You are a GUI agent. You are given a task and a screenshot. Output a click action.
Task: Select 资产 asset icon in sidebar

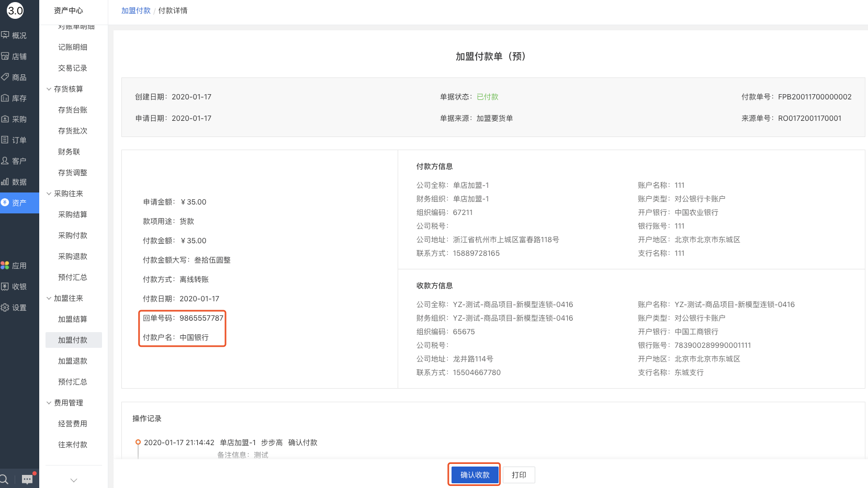click(5, 202)
